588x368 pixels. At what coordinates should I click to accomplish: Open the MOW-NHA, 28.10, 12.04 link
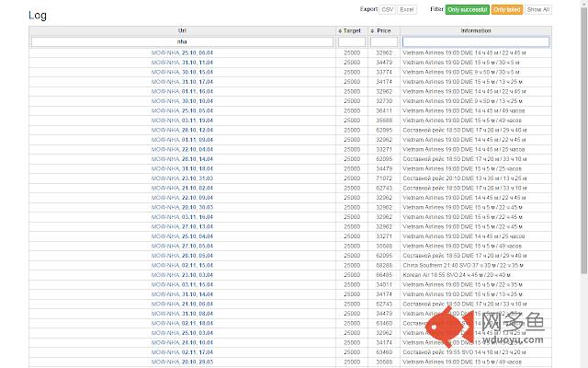pyautogui.click(x=182, y=130)
